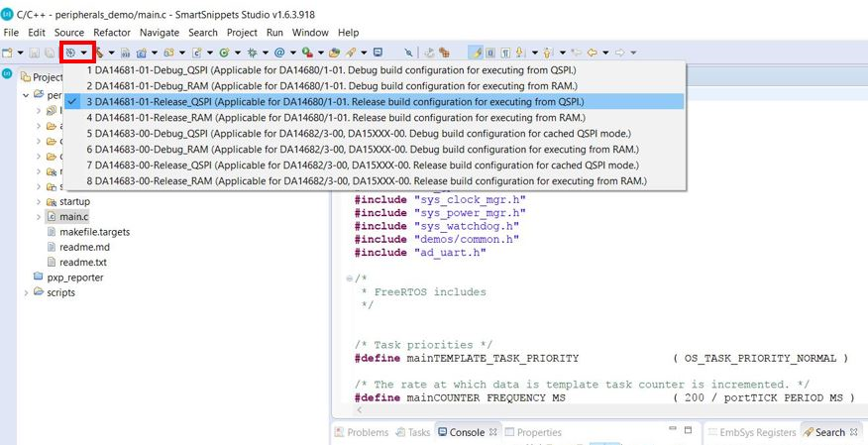Click the New C Source File icon

click(196, 53)
